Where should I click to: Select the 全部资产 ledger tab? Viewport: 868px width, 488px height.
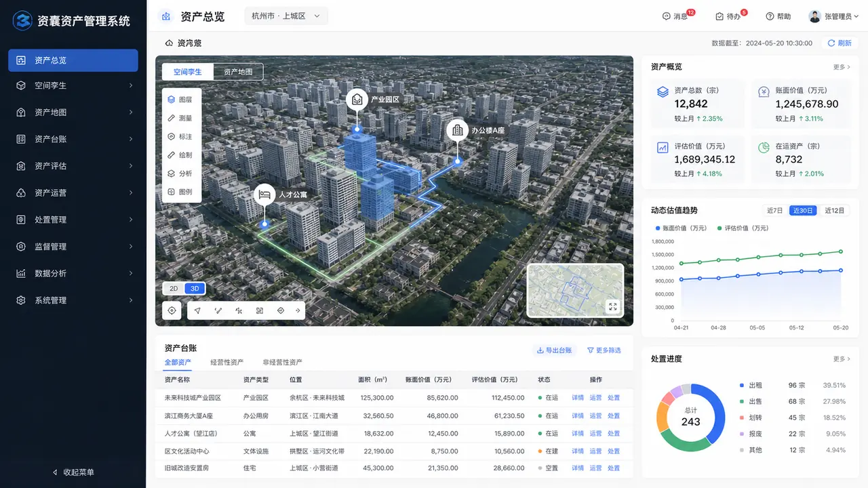point(178,363)
